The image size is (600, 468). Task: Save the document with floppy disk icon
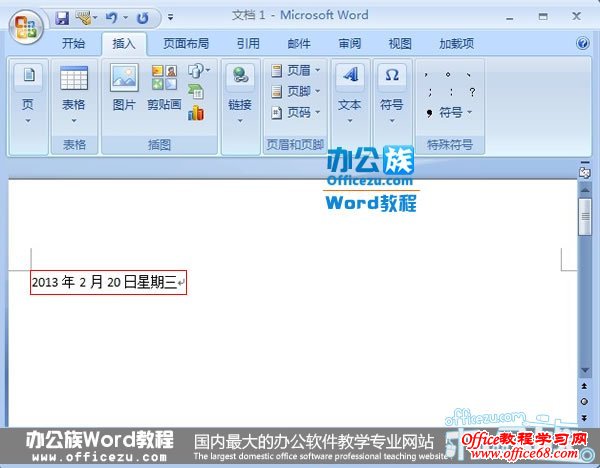tap(62, 18)
